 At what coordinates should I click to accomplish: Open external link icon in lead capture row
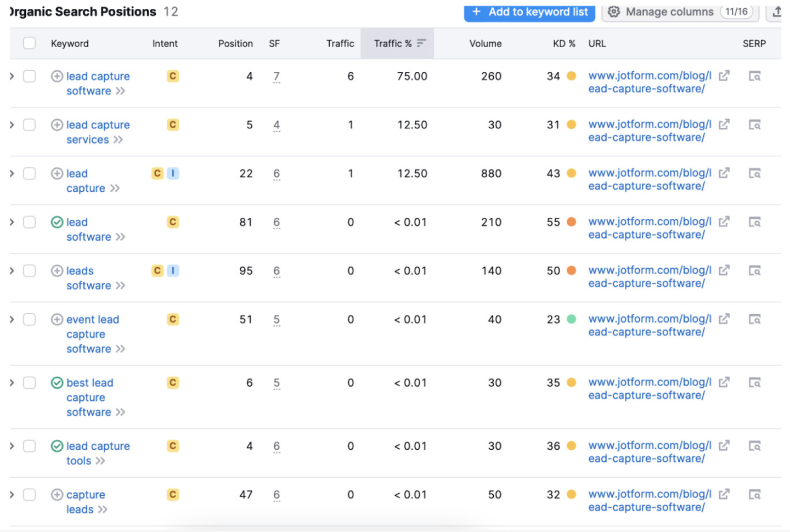click(x=724, y=173)
